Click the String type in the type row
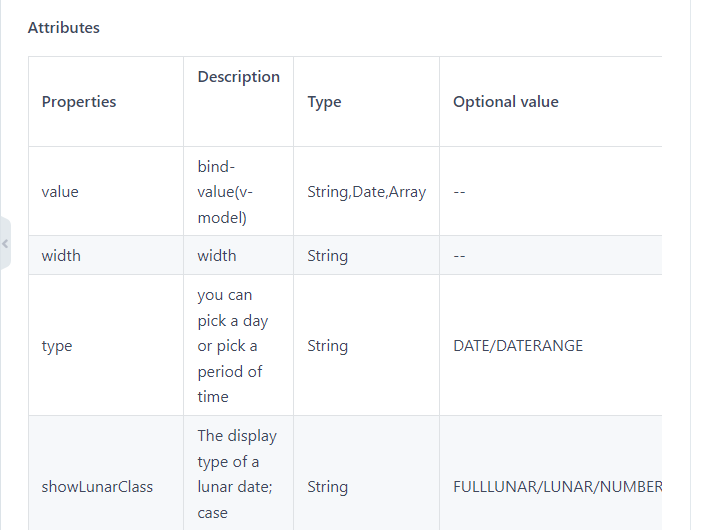711x530 pixels. click(327, 346)
